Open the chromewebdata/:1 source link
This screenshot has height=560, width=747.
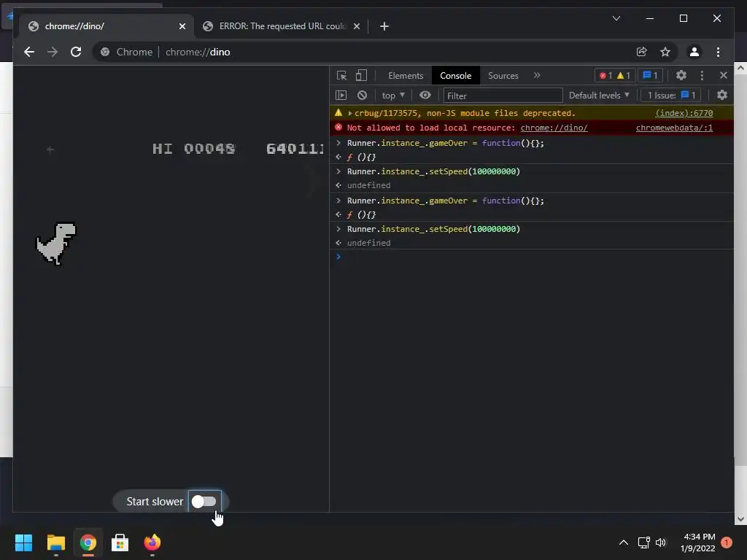[x=674, y=128]
